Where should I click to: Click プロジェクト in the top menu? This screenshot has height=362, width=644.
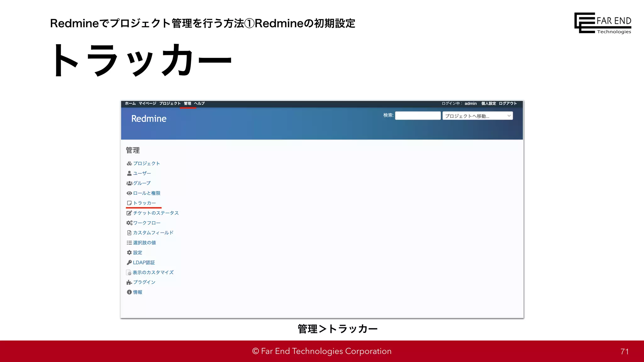click(170, 103)
